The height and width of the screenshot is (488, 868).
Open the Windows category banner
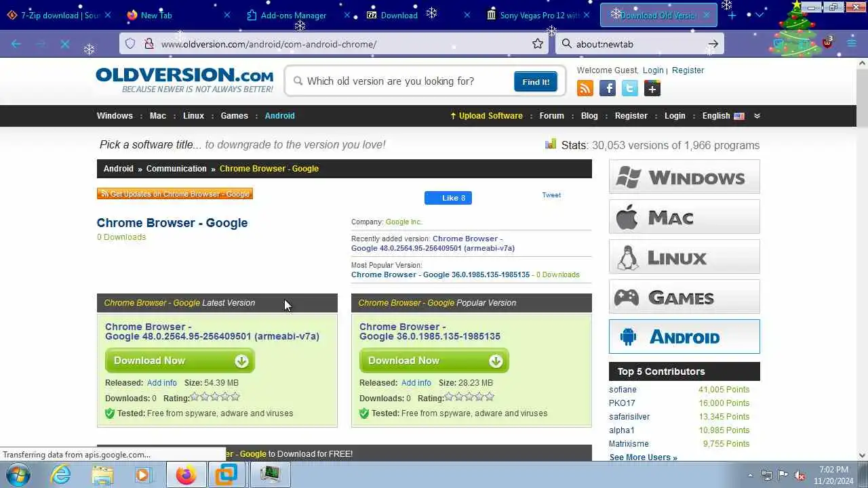(684, 177)
